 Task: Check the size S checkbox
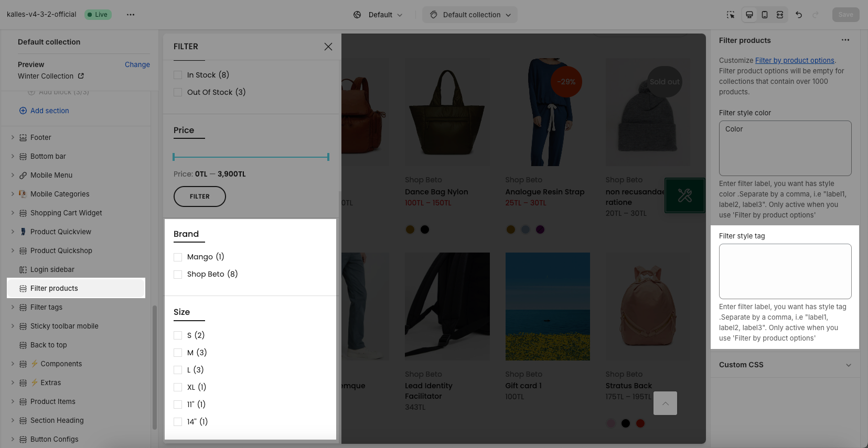(178, 335)
